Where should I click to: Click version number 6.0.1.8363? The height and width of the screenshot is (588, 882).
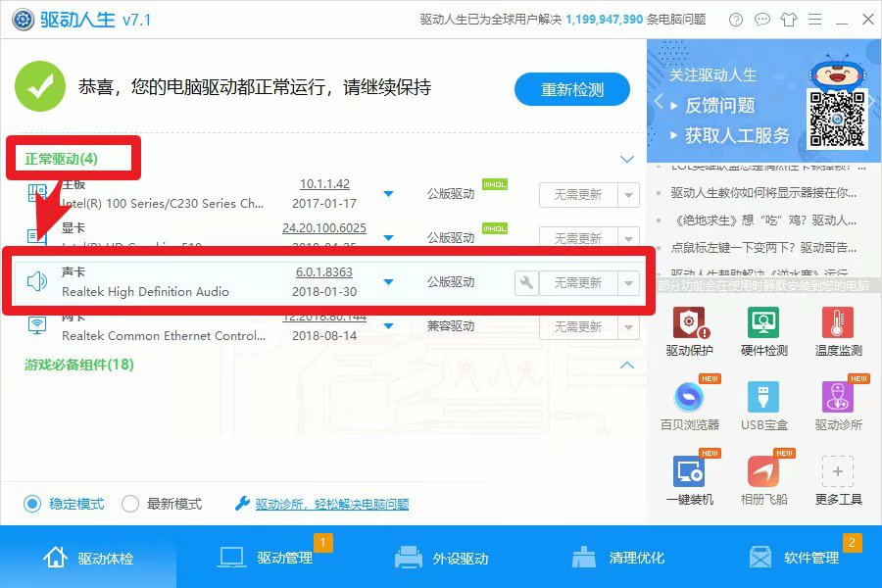324,271
